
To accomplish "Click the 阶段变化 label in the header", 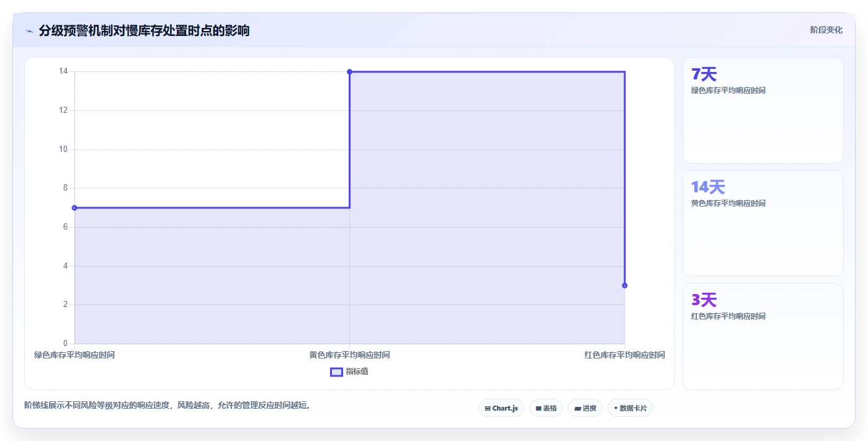I will pyautogui.click(x=826, y=30).
